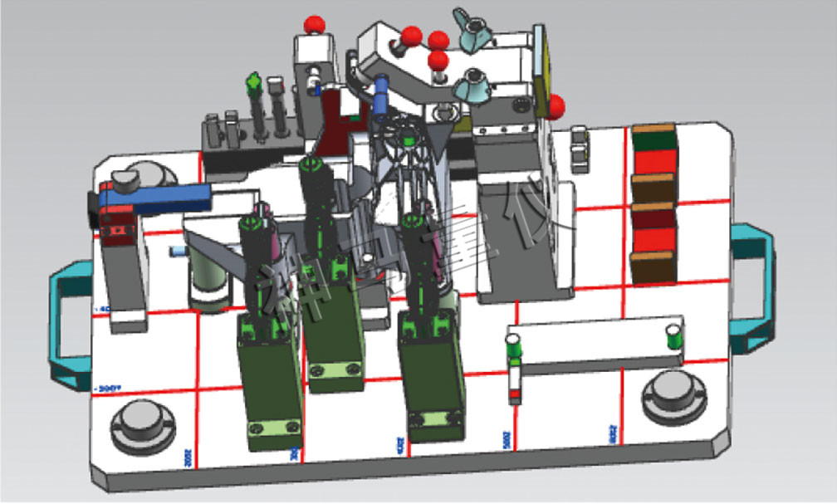Select the red knob atop the left tall post
This screenshot has width=837, height=504.
(x=313, y=24)
